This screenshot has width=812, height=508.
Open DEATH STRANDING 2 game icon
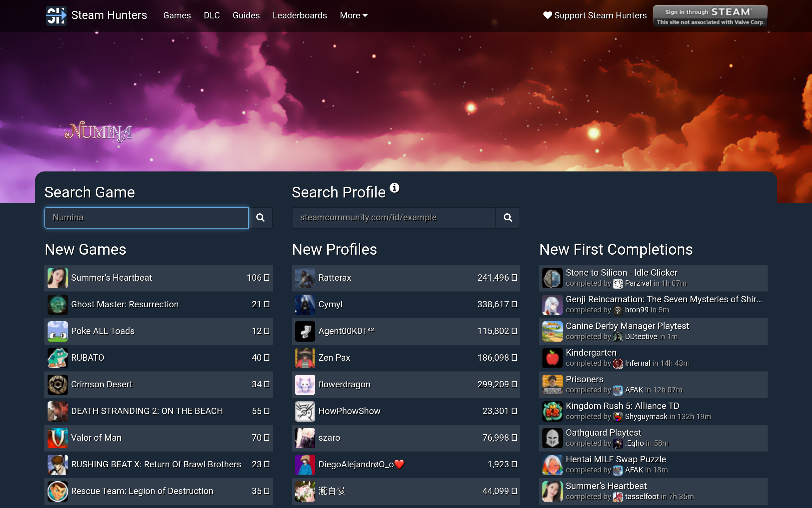57,411
